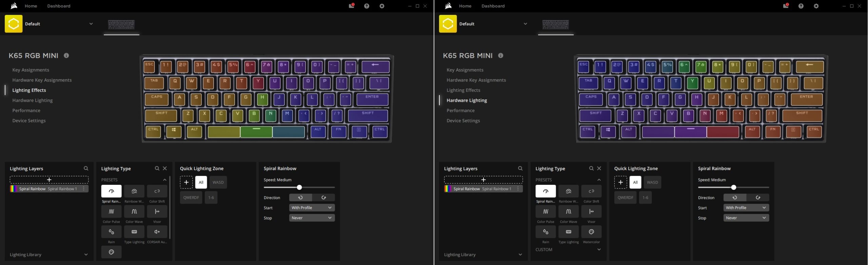Search lighting layers in left window
This screenshot has width=868, height=265.
coord(86,168)
